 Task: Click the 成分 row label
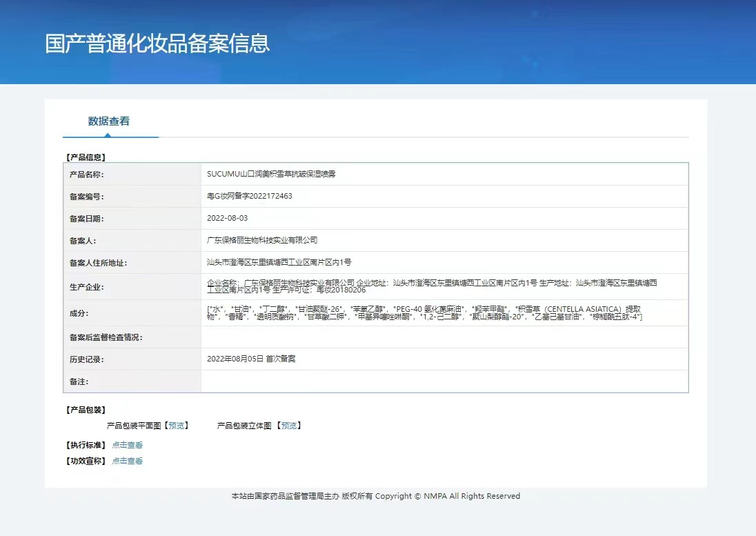(x=79, y=313)
